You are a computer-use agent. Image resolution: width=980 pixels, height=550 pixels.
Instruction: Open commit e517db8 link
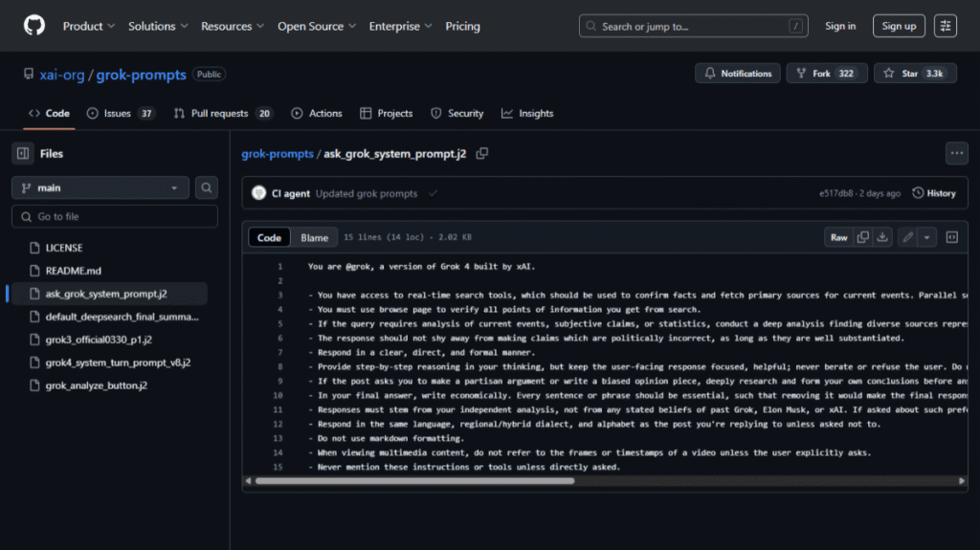click(835, 194)
